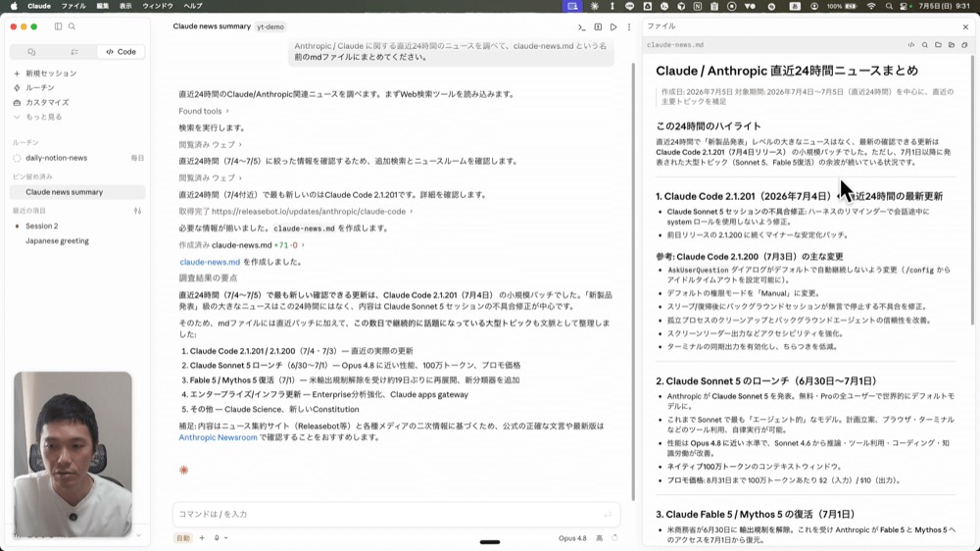Viewport: 980px width, 551px height.
Task: Select the Code tab
Action: click(x=121, y=52)
